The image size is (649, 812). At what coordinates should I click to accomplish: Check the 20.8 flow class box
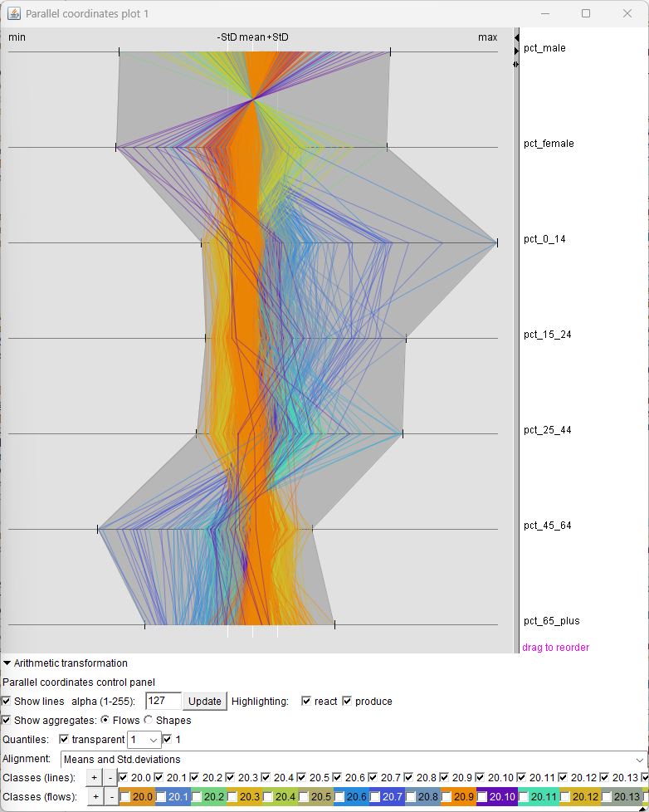click(x=411, y=796)
